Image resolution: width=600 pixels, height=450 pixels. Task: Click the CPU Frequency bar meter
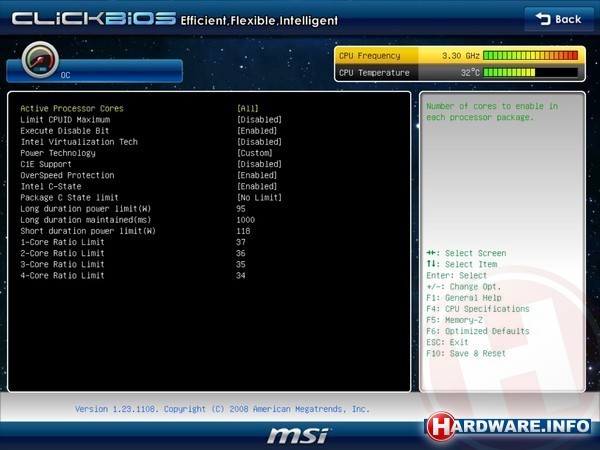tap(530, 56)
